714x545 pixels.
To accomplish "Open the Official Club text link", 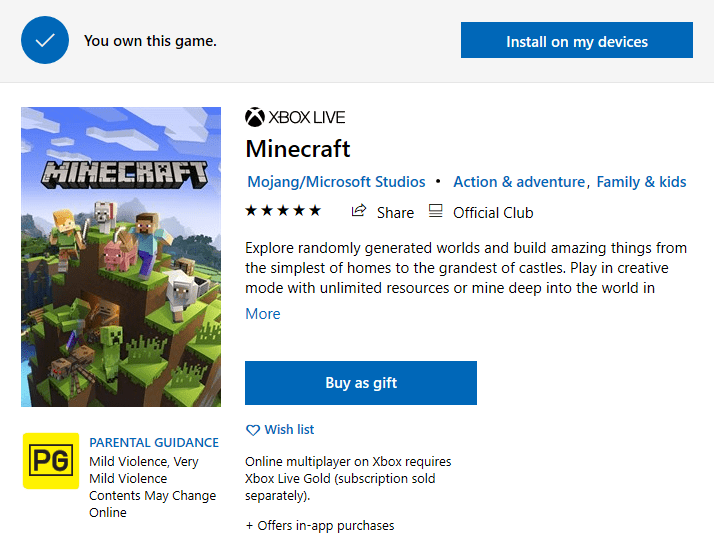I will point(493,212).
